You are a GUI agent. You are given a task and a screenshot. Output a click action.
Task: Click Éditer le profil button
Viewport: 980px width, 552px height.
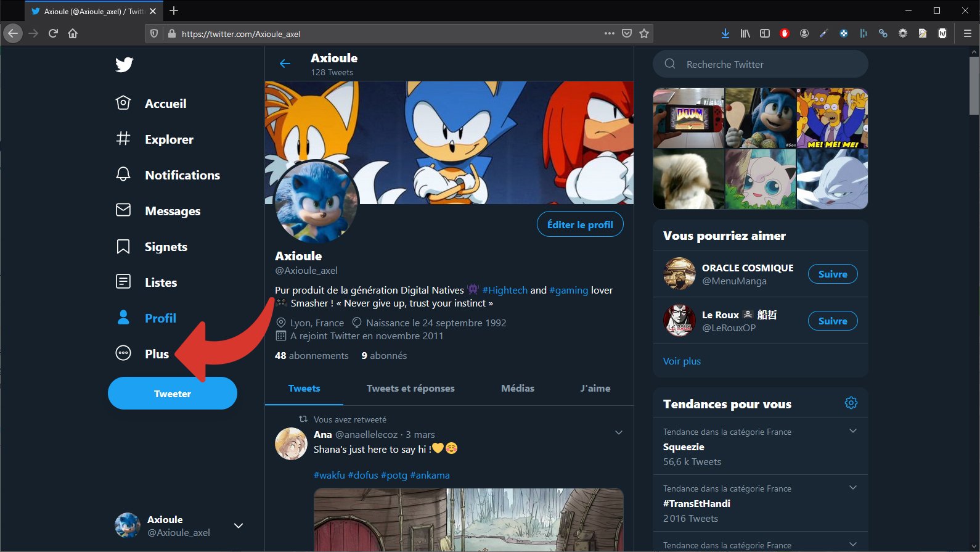(580, 225)
